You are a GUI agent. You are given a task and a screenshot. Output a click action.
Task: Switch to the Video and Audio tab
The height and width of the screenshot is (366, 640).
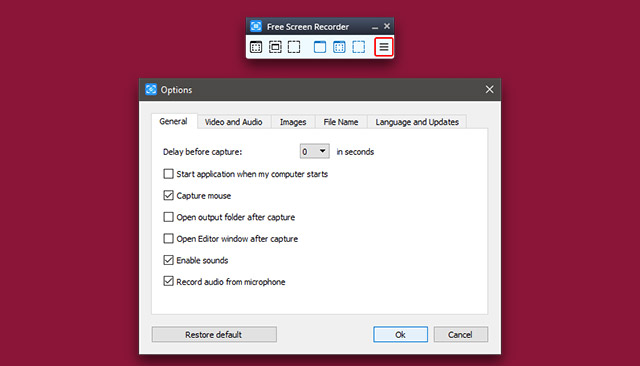[x=233, y=122]
